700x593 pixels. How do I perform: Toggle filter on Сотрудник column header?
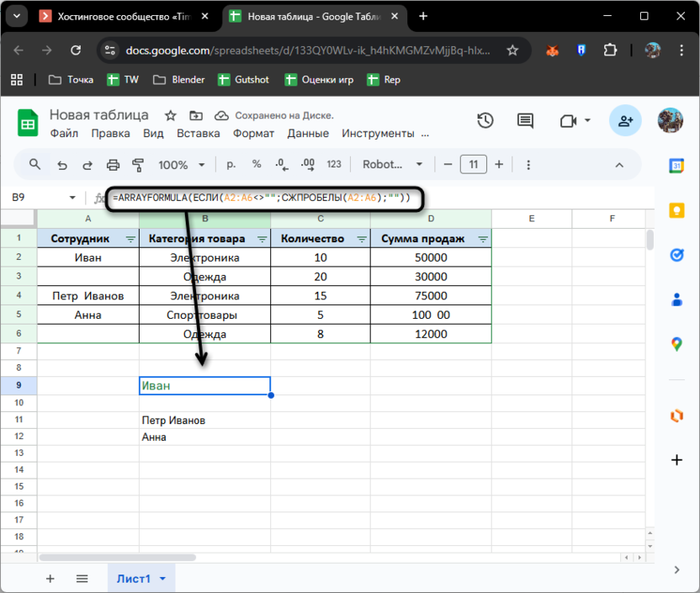click(130, 239)
